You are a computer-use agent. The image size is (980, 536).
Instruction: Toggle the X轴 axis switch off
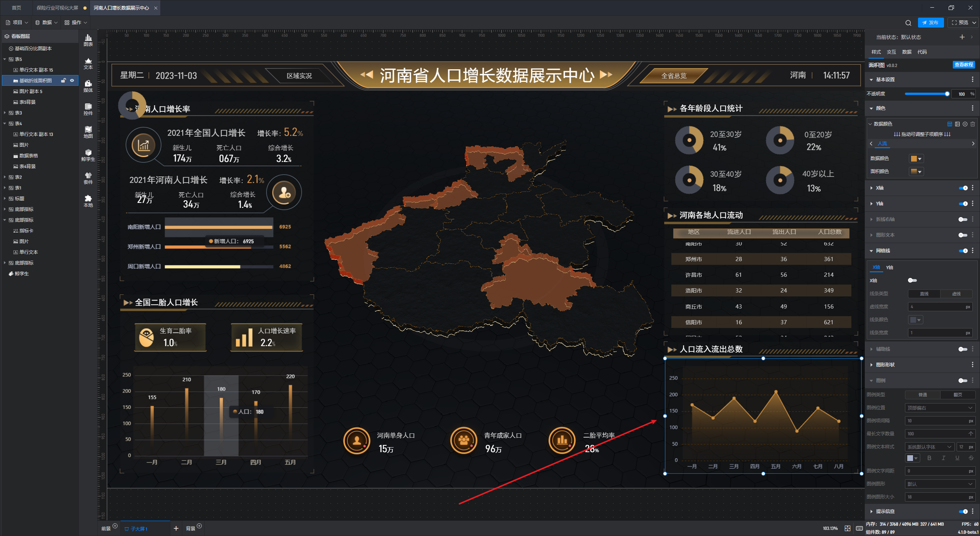pyautogui.click(x=963, y=188)
